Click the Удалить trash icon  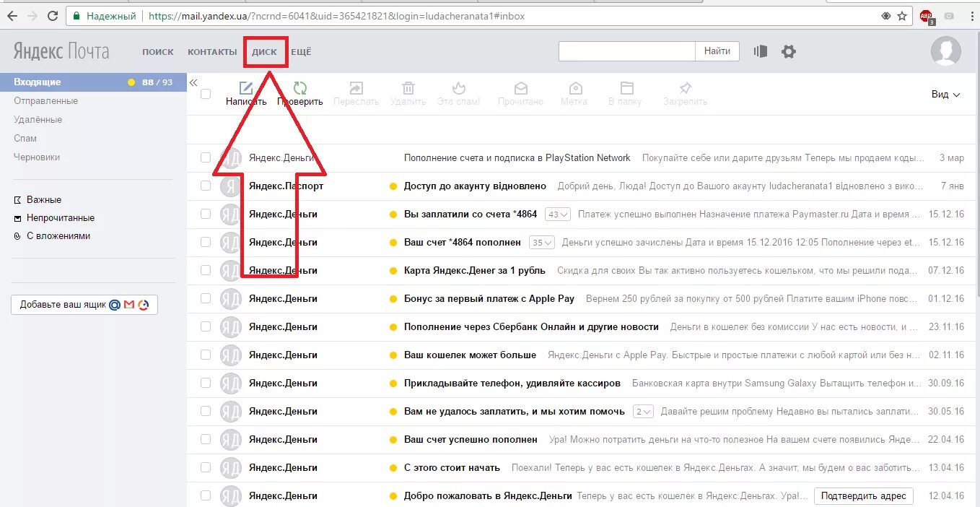[x=408, y=88]
